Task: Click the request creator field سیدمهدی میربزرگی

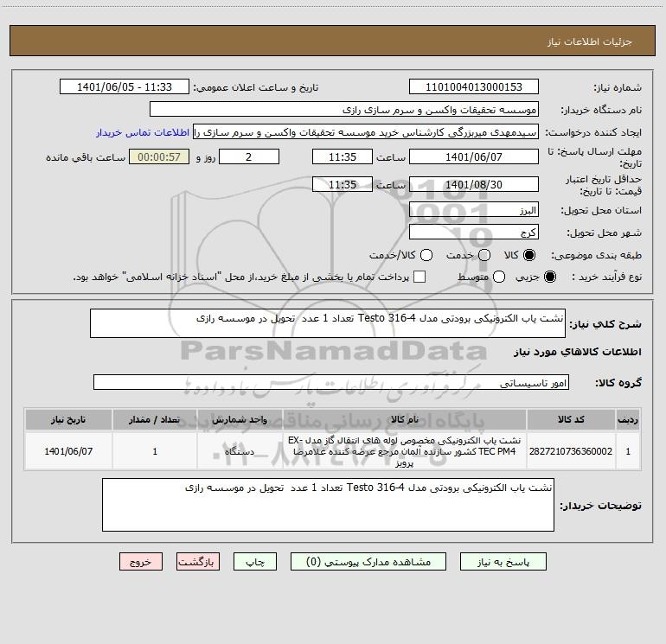Action: pos(366,132)
